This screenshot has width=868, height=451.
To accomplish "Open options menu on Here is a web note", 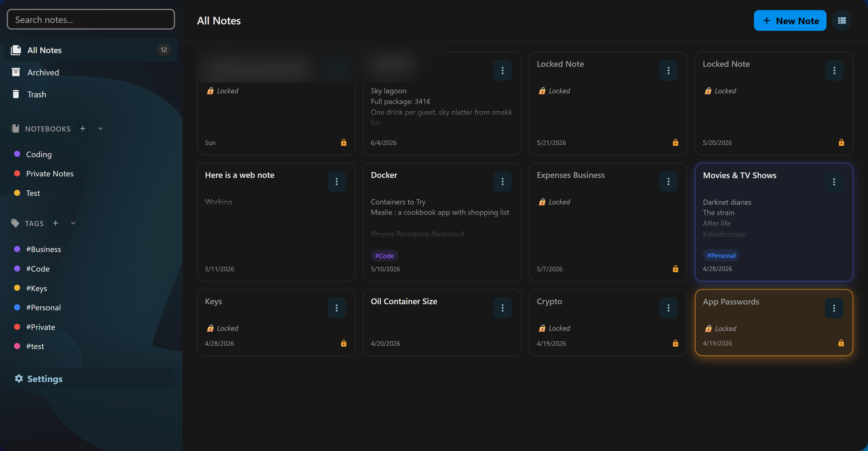I will coord(336,182).
